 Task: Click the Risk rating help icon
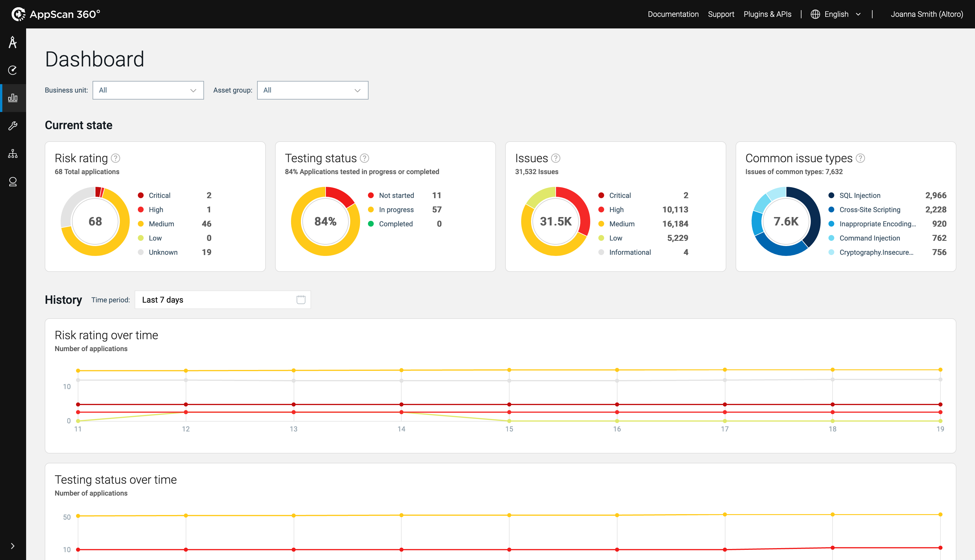pos(115,158)
